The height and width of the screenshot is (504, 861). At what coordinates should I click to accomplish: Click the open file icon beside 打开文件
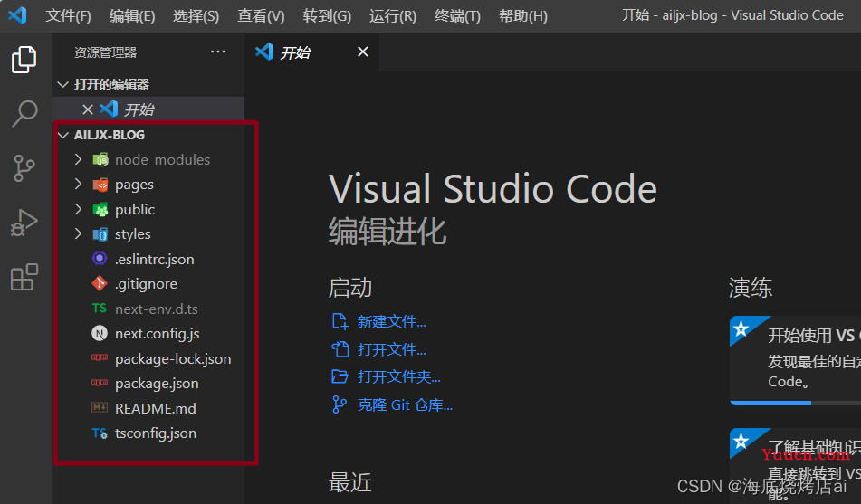[x=340, y=349]
